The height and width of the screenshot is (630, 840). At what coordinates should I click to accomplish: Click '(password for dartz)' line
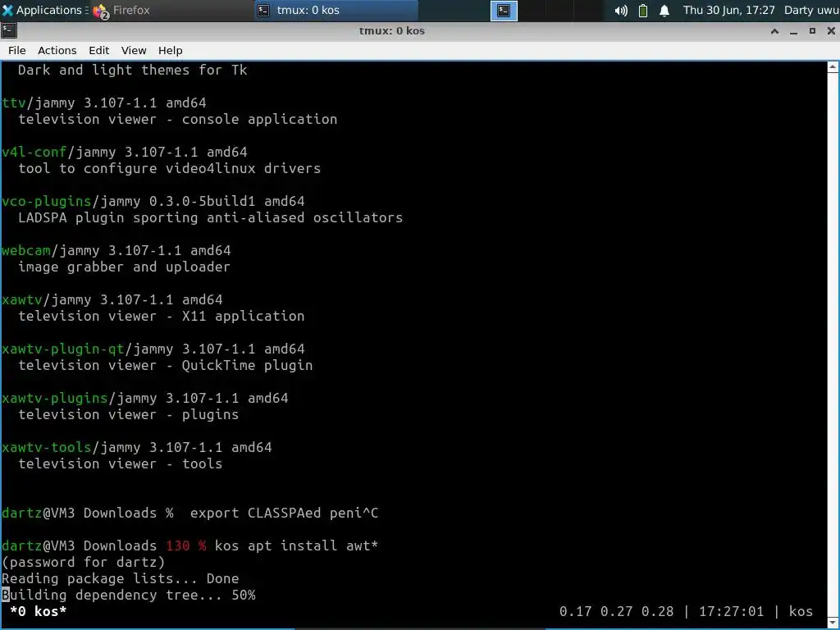83,562
